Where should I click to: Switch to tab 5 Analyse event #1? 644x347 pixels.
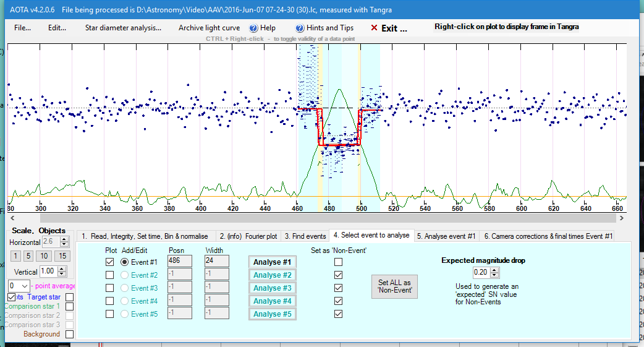click(446, 236)
